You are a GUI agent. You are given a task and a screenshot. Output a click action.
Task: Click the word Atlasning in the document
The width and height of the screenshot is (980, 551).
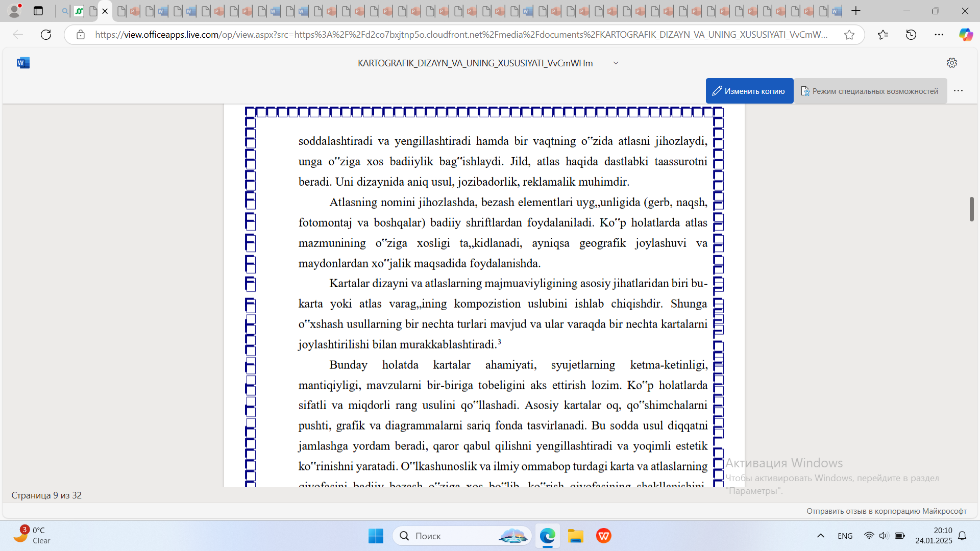coord(353,202)
